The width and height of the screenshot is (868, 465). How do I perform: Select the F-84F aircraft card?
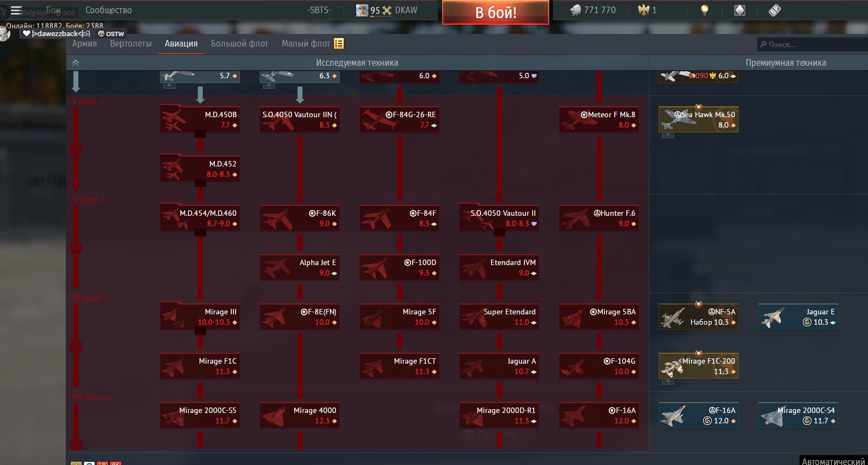399,218
